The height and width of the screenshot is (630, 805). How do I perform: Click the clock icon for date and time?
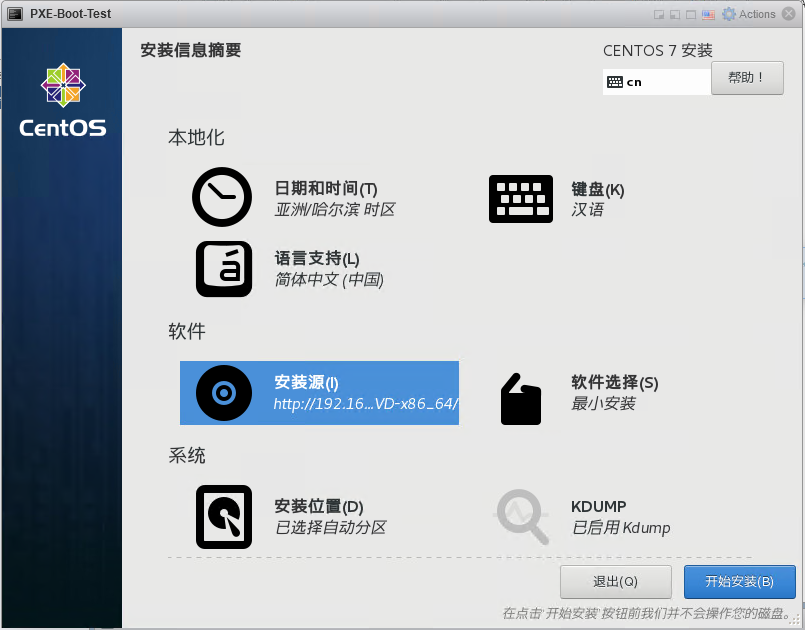[x=222, y=197]
